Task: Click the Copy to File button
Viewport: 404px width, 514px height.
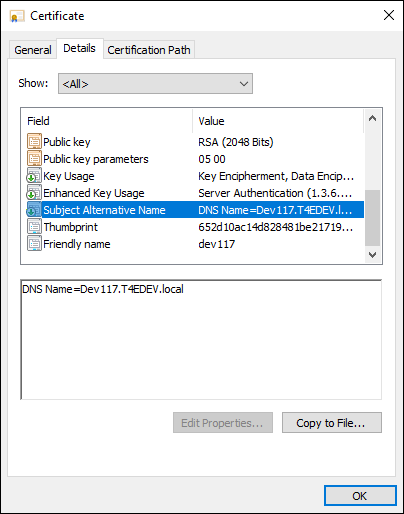Action: pyautogui.click(x=332, y=423)
